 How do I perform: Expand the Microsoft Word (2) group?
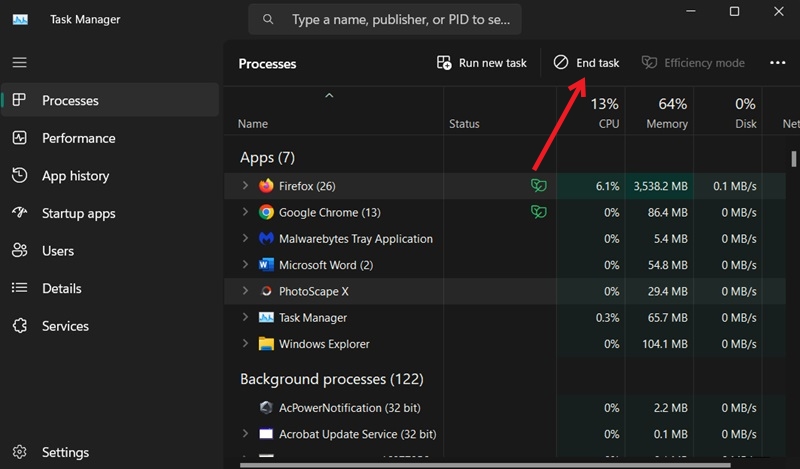coord(245,264)
